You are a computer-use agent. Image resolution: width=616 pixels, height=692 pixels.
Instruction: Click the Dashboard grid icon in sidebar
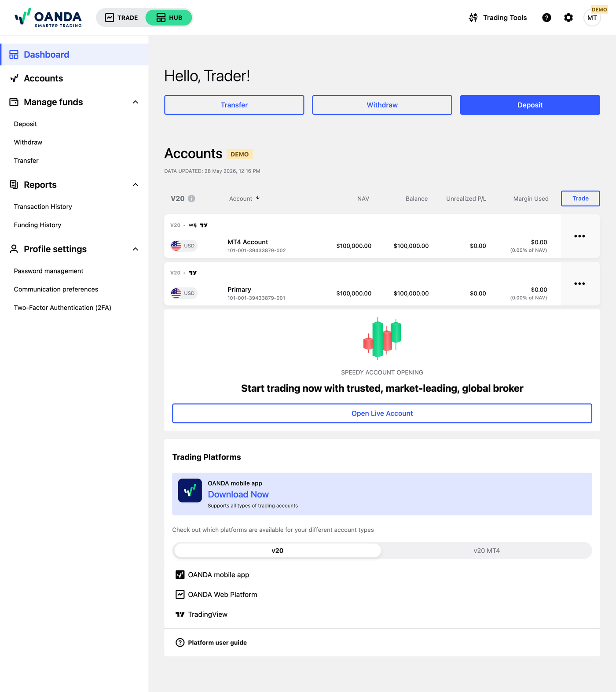pyautogui.click(x=14, y=55)
